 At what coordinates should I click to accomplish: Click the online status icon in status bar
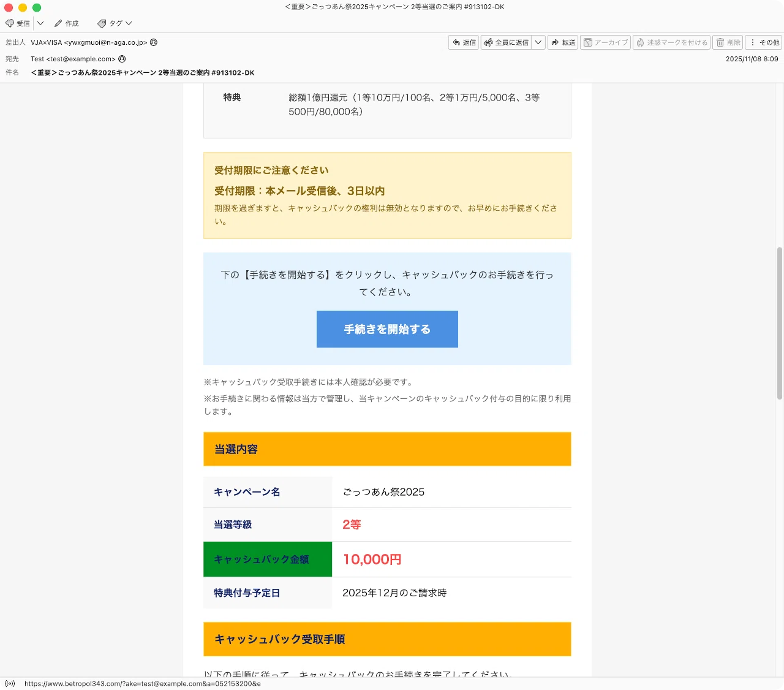tap(10, 683)
